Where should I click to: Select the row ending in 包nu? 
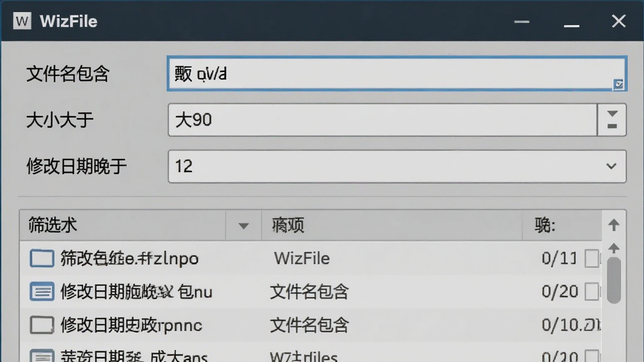tap(311, 292)
